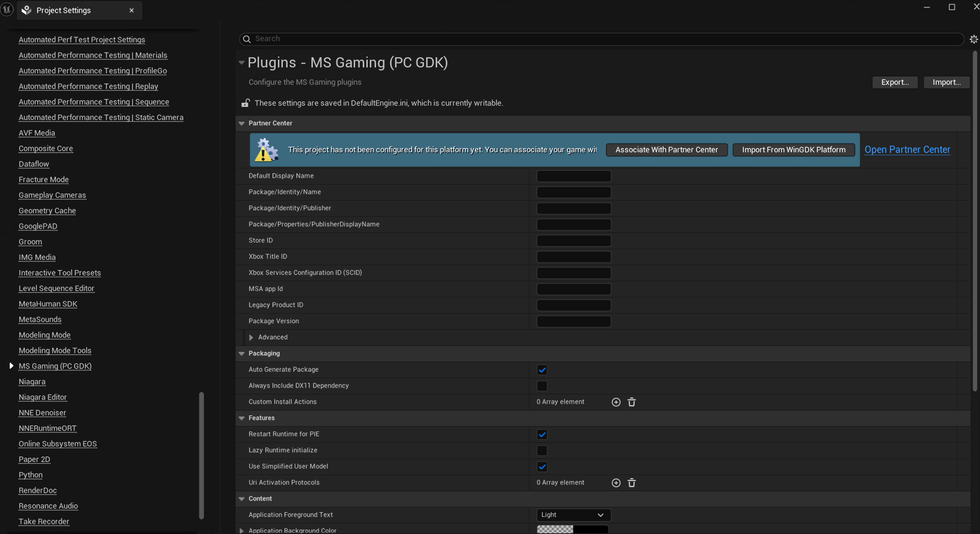Enable Lazy Runtime initialize
The width and height of the screenshot is (980, 534).
pos(542,451)
